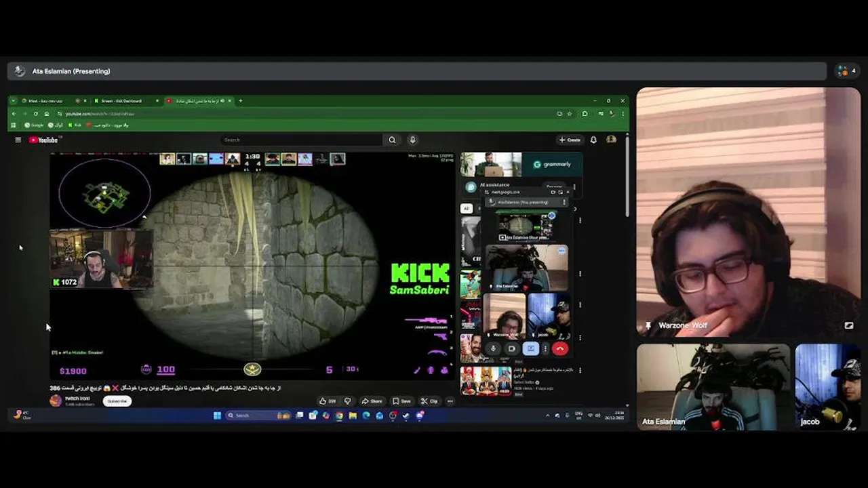
Task: Select the Warzone_Wolf participant video tile
Action: pos(749,211)
